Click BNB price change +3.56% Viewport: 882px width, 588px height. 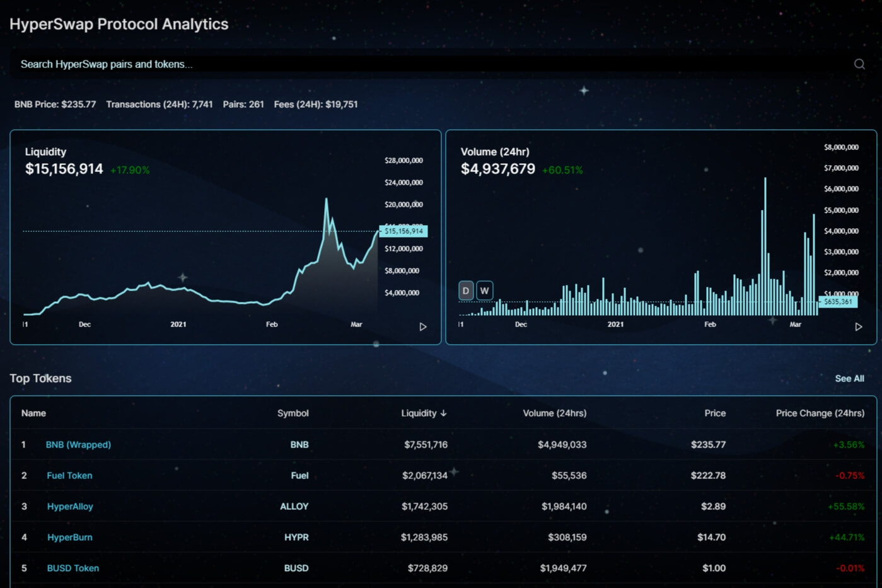point(849,445)
